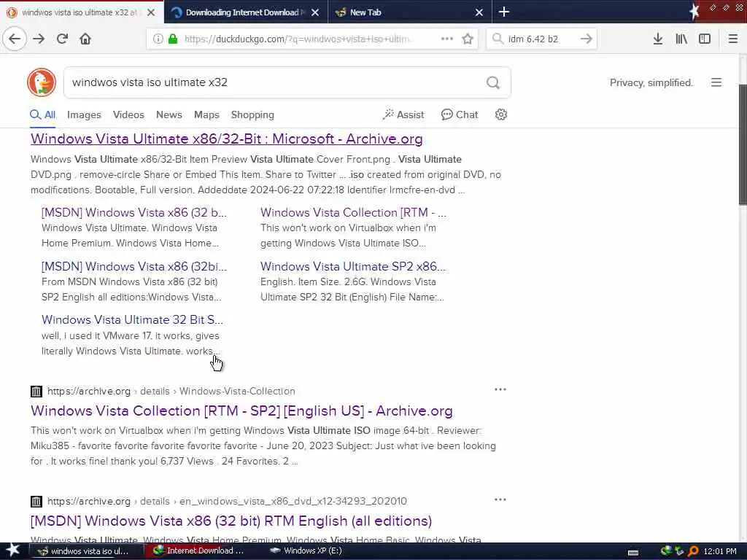Open the browser home page
Image resolution: width=747 pixels, height=560 pixels.
pyautogui.click(x=85, y=39)
